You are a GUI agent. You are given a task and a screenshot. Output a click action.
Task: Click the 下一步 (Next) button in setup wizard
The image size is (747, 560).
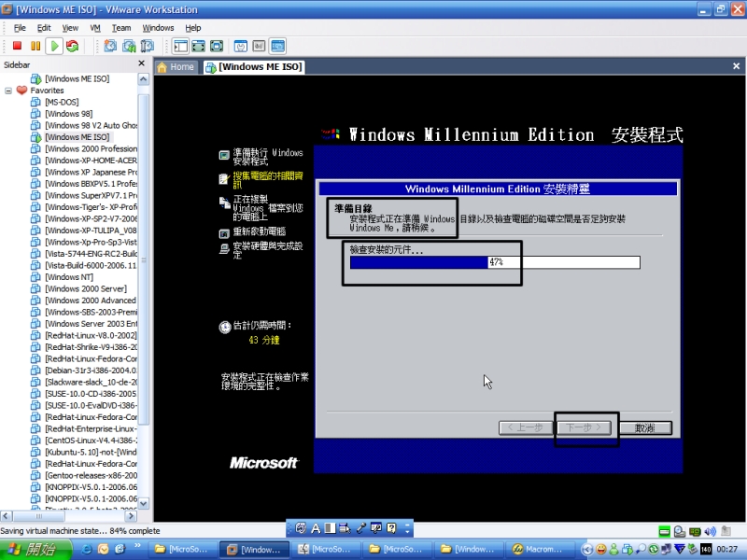point(585,427)
